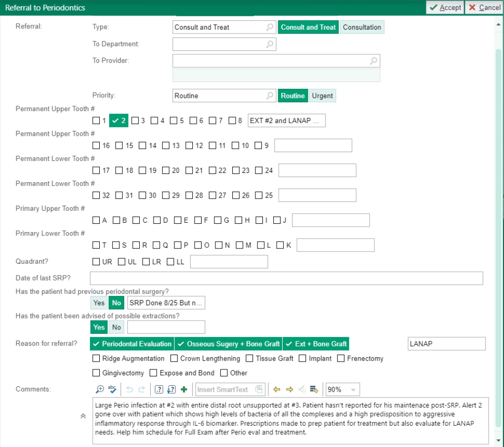
Task: Check Ridge Augmentation reason
Action: pos(96,358)
